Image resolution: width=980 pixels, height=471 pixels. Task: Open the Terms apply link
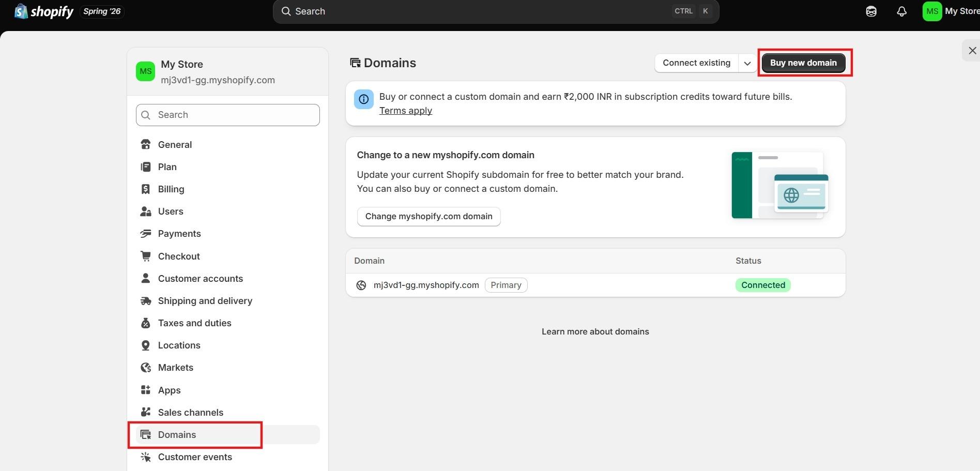pyautogui.click(x=405, y=110)
